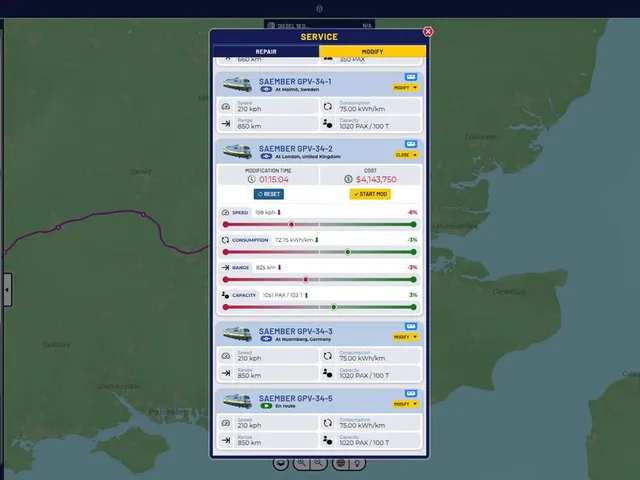Click the modification time clock icon
640x480 pixels.
click(x=251, y=179)
